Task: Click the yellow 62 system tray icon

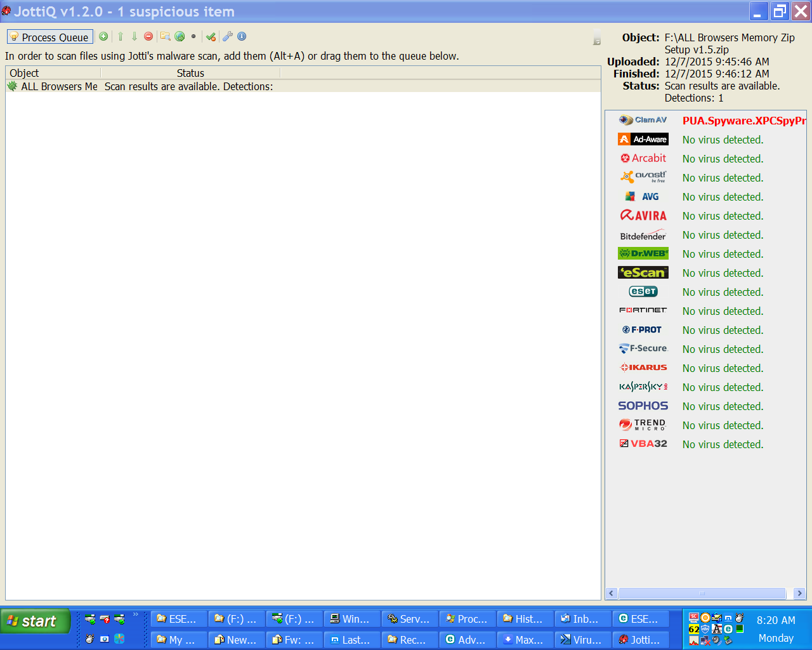Action: point(693,630)
